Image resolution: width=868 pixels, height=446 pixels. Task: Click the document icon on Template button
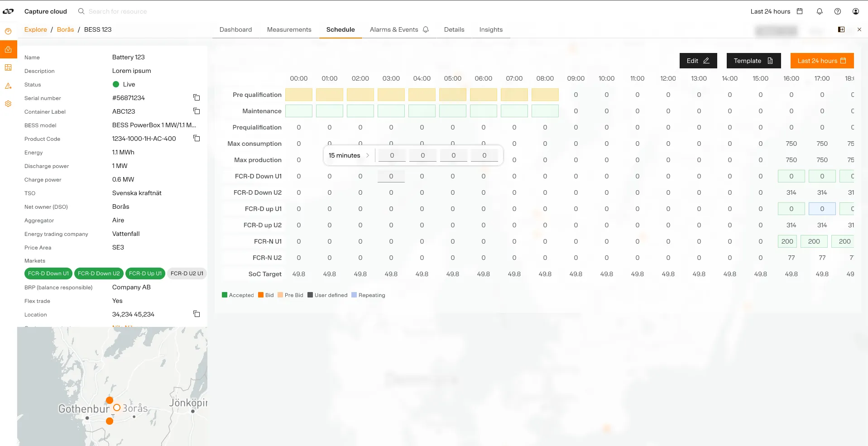click(x=770, y=61)
